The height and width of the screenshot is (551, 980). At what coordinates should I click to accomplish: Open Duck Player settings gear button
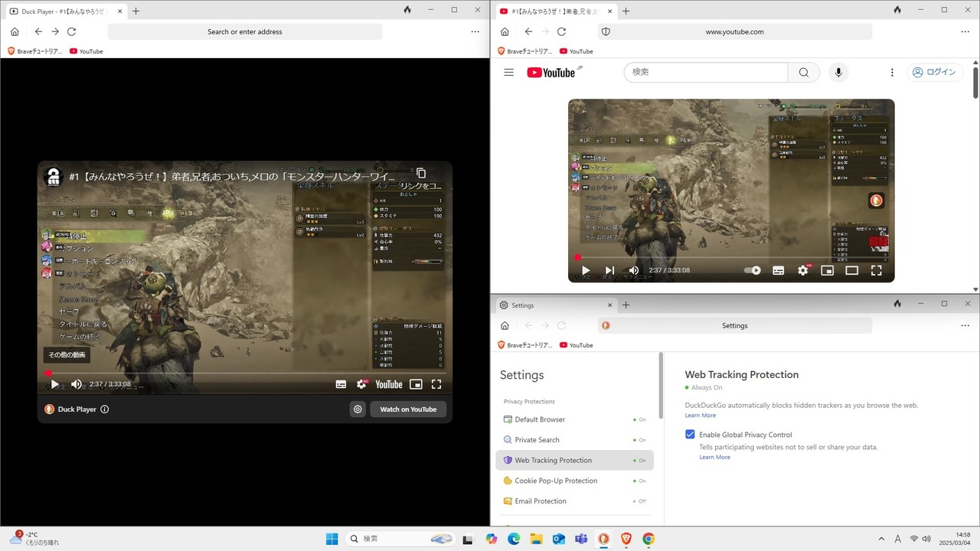click(358, 409)
